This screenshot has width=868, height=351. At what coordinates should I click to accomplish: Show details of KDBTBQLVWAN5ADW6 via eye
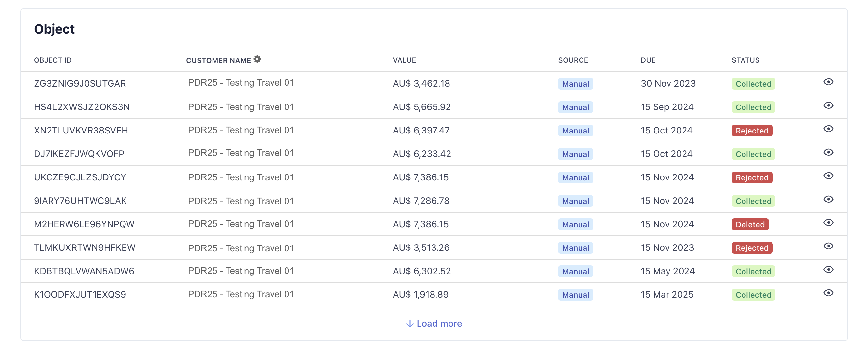(x=828, y=270)
